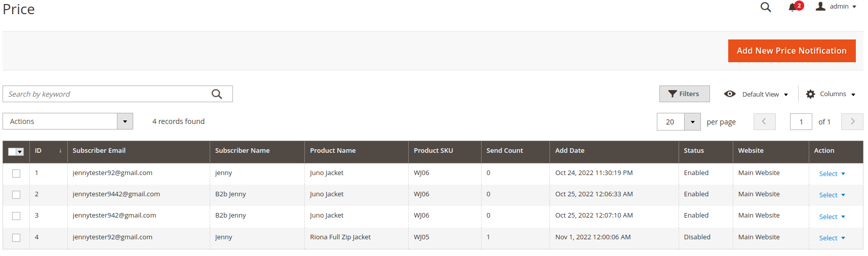This screenshot has height=256, width=868.
Task: Open the per page size dropdown
Action: coord(692,122)
